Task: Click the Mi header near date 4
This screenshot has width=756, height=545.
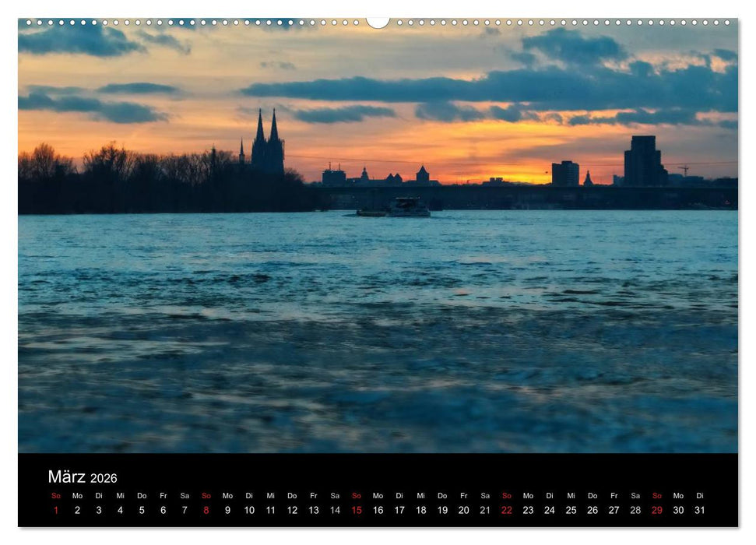Action: pos(122,495)
